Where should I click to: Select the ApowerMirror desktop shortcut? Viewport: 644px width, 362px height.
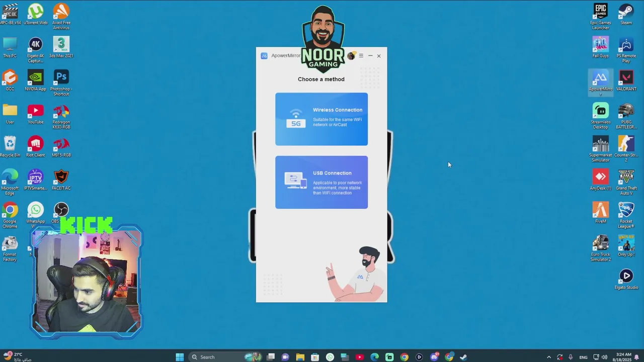[600, 82]
